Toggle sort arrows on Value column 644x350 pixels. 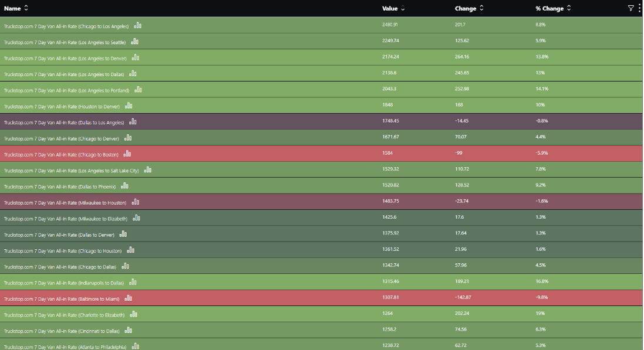(403, 9)
